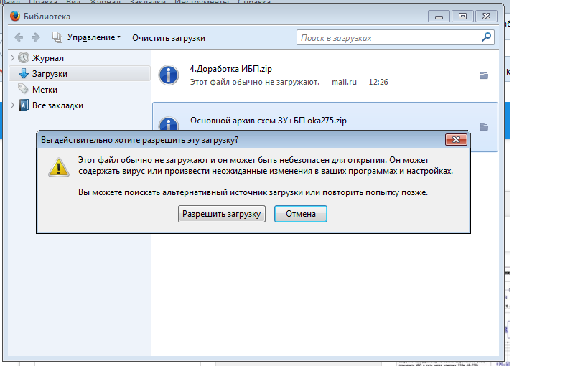Click the magnifier icon in the search box
Viewport: 588px width, 366px height.
(x=486, y=37)
